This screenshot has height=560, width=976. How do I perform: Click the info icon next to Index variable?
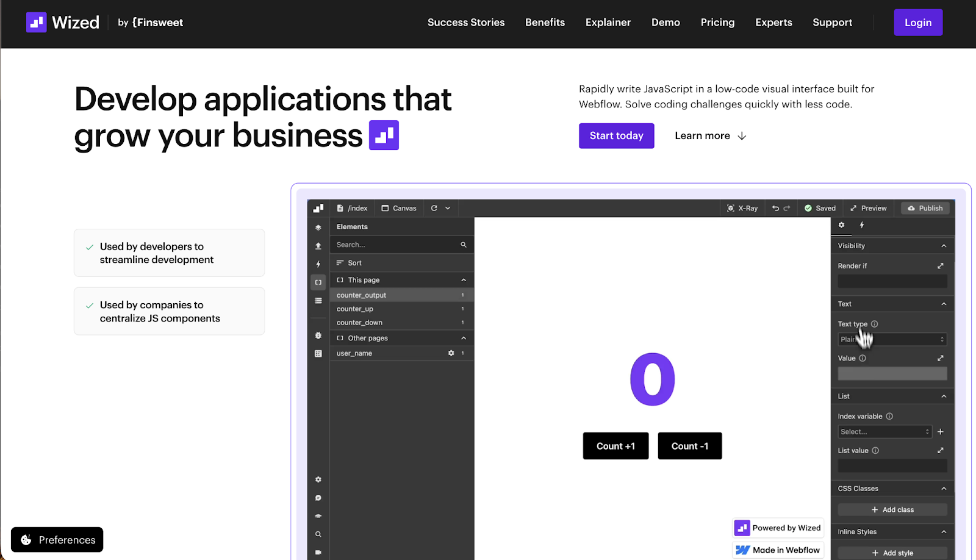coord(889,416)
